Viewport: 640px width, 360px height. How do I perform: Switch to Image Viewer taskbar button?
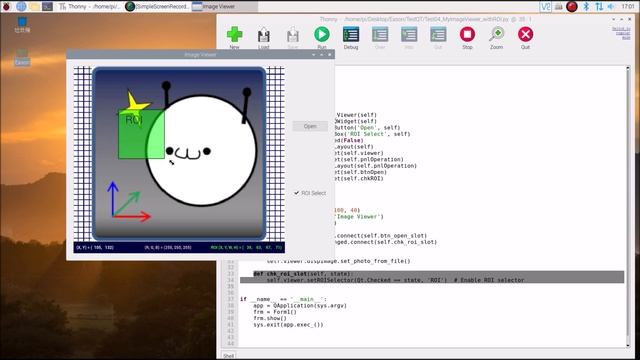click(224, 6)
